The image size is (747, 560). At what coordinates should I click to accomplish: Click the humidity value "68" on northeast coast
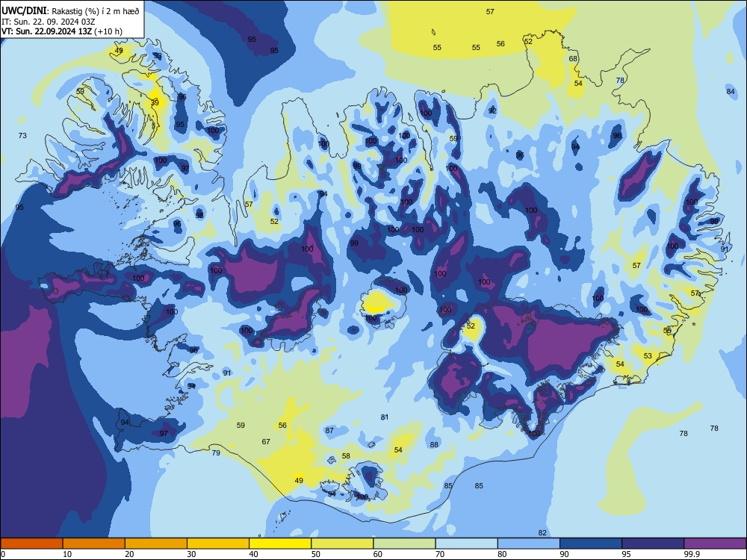573,59
